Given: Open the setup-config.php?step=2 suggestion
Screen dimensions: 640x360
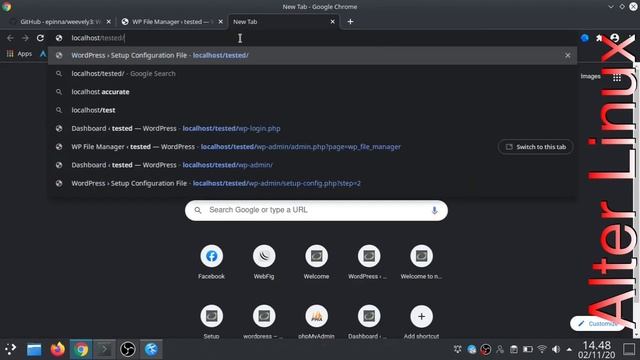Looking at the screenshot, I should (312, 183).
